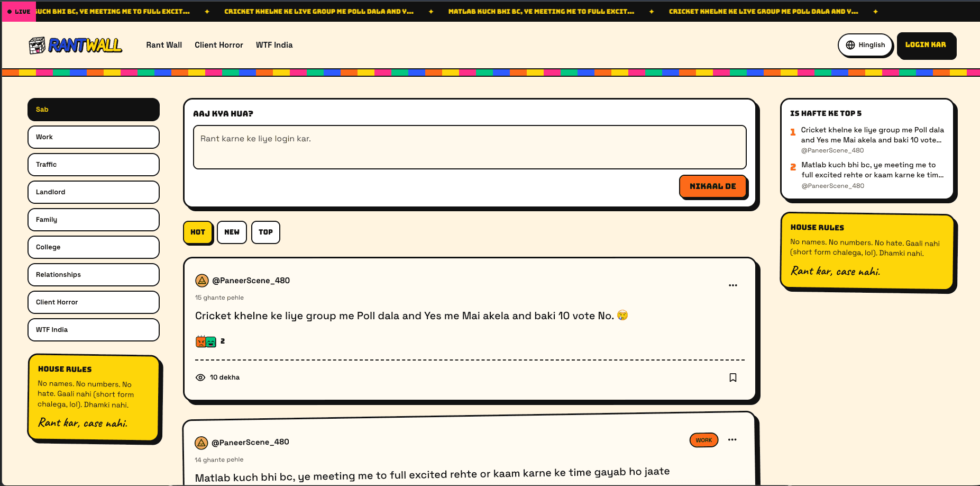Viewport: 980px width, 486px height.
Task: Bookmark the Cricket poll rant
Action: click(732, 377)
